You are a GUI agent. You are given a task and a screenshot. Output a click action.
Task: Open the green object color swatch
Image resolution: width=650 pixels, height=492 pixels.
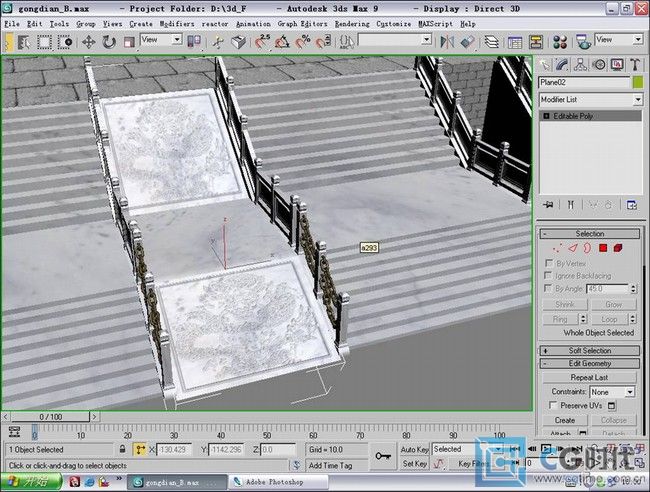638,82
